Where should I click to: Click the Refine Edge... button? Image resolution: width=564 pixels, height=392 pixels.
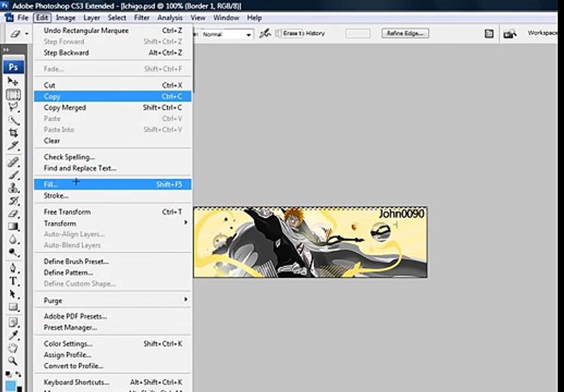405,33
